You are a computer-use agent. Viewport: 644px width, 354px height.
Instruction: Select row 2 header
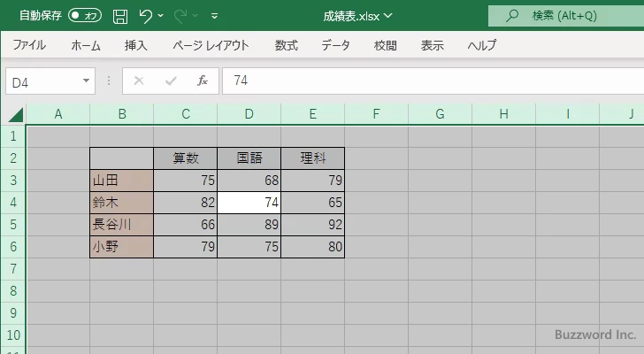pyautogui.click(x=13, y=158)
